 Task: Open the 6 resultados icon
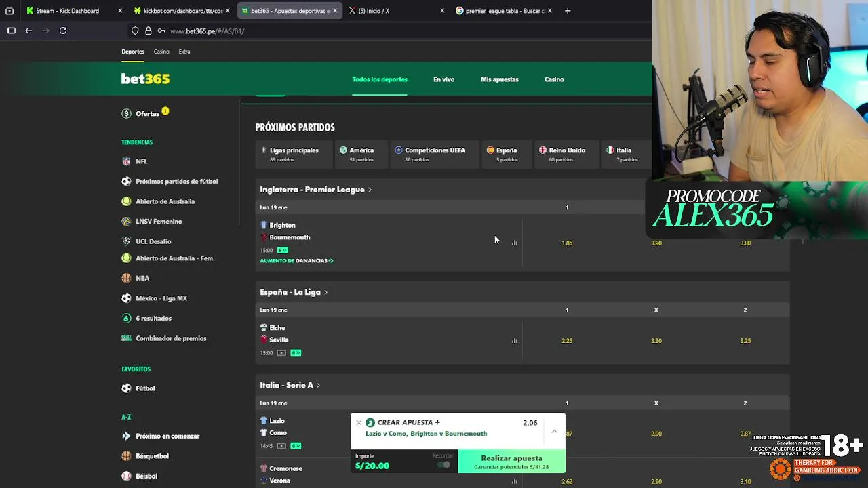126,318
